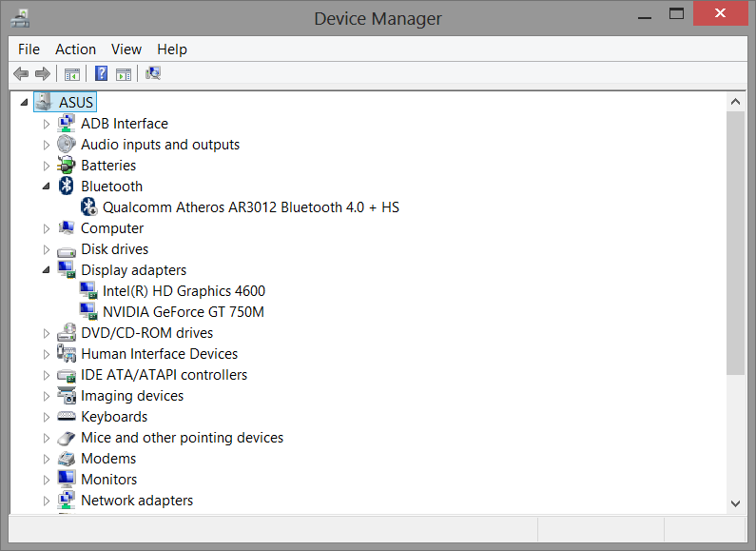Expand the DVD/CD-ROM drives node
This screenshot has width=756, height=551.
coord(47,333)
